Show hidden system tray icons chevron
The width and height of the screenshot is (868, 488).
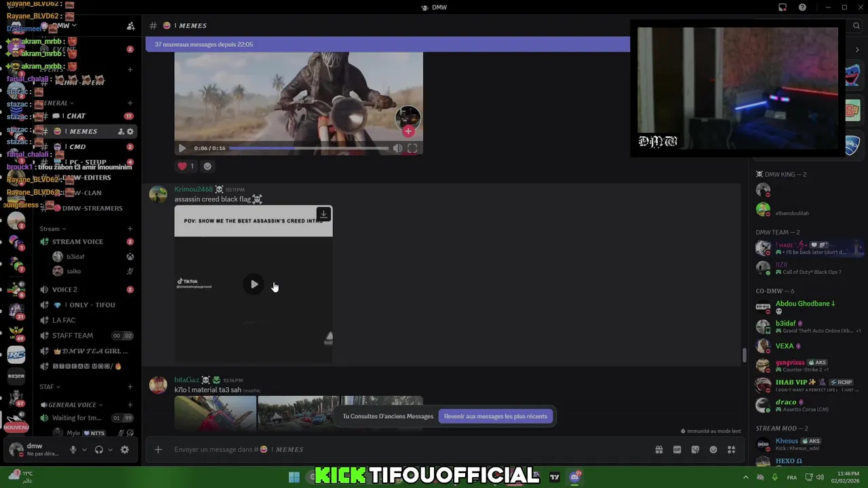745,477
